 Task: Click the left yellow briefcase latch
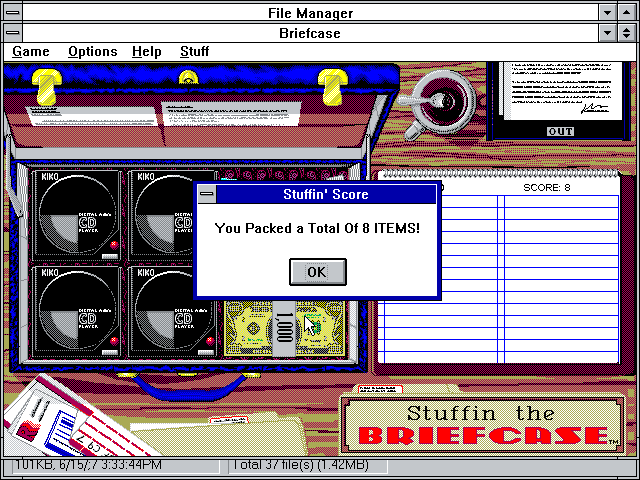47,87
